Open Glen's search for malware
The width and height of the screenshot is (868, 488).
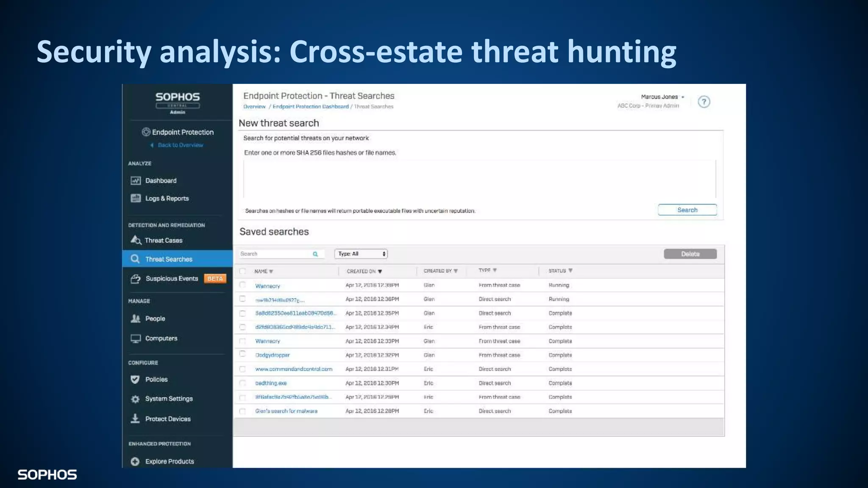tap(286, 411)
